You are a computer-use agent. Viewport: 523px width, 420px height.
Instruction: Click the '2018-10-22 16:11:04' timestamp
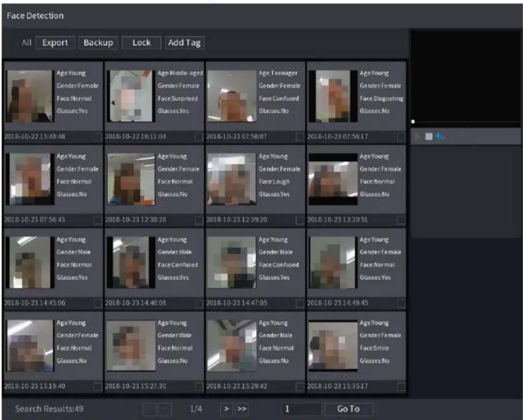[x=136, y=136]
